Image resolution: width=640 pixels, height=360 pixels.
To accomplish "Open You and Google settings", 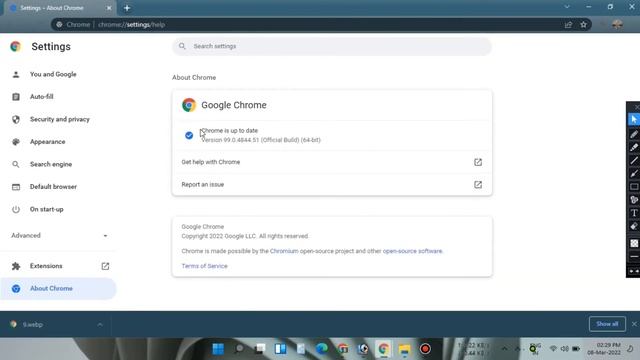I will (x=53, y=74).
